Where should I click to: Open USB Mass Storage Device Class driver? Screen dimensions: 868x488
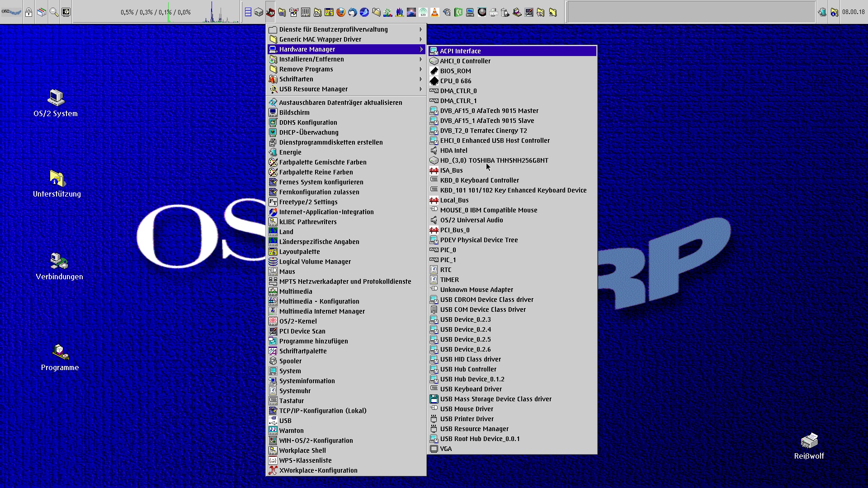click(x=512, y=399)
